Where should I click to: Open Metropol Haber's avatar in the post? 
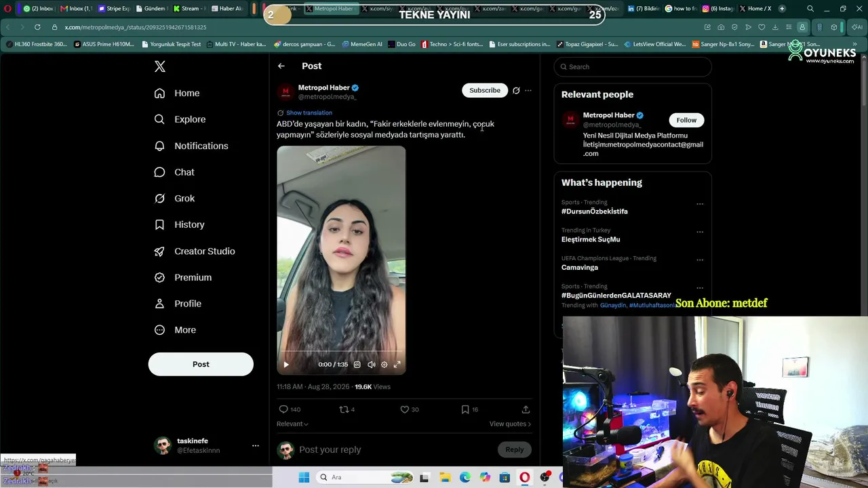(285, 91)
